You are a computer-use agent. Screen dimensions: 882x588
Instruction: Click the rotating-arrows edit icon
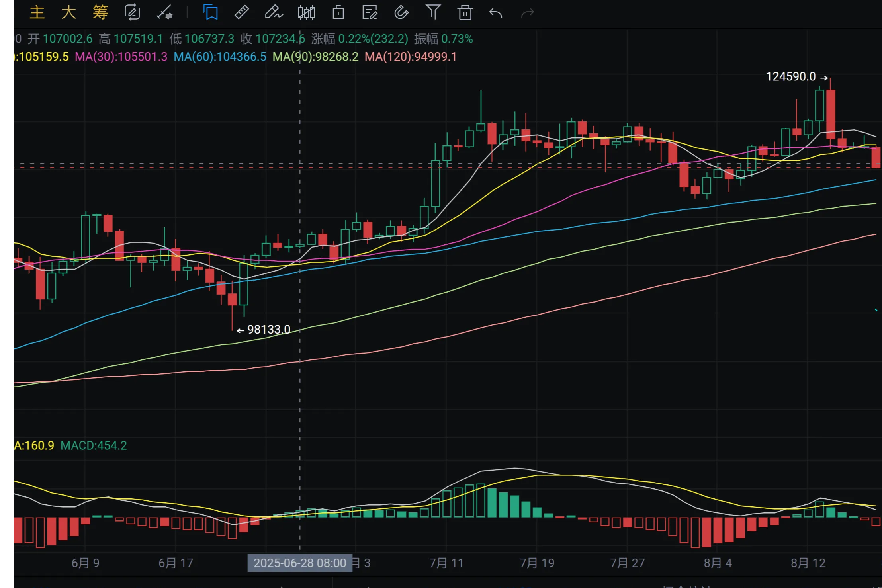click(x=132, y=12)
